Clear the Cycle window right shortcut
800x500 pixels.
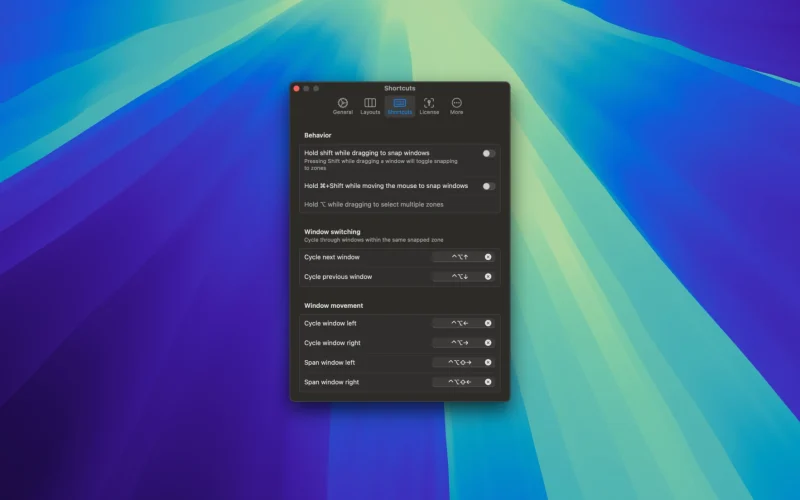click(x=488, y=343)
